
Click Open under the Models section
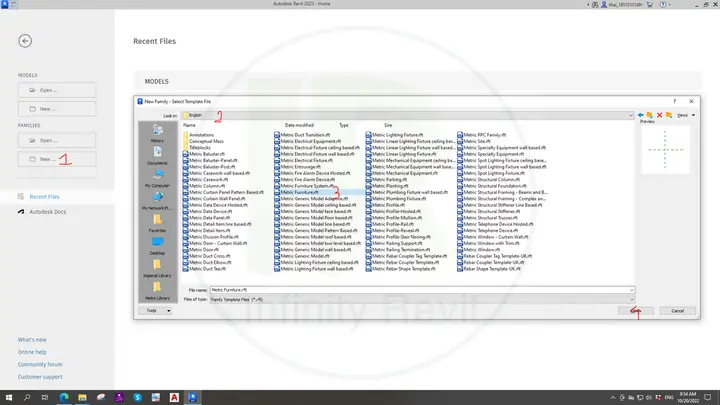click(x=57, y=90)
